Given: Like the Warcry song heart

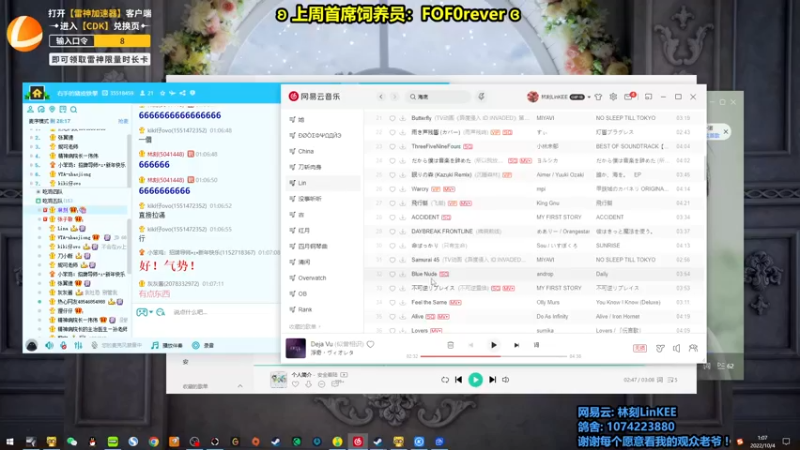Looking at the screenshot, I should pos(392,189).
